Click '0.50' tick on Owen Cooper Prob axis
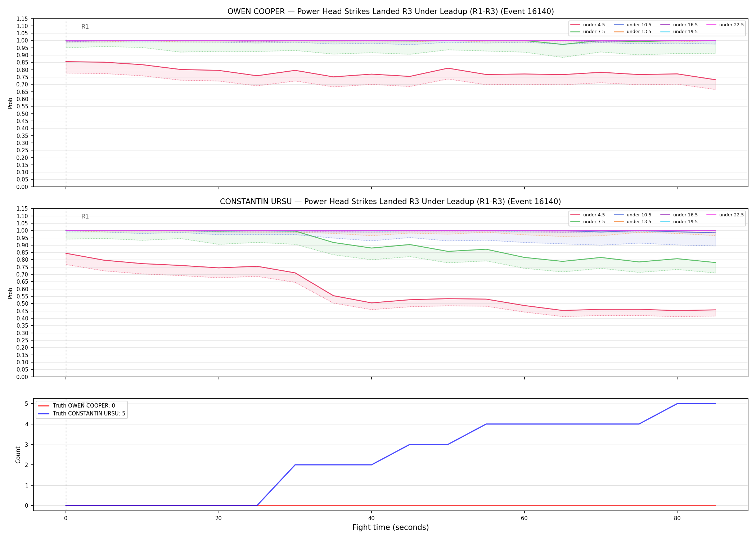756x540 pixels. 22,114
